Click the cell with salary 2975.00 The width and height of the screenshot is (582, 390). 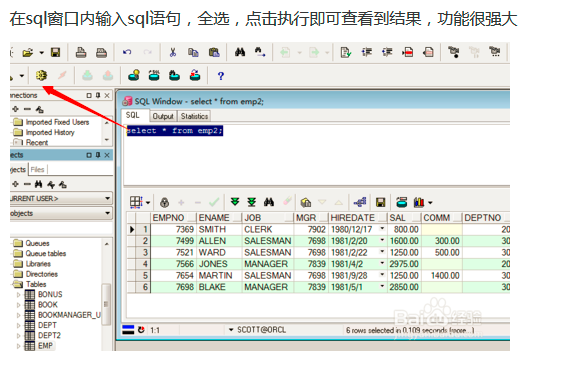(404, 264)
